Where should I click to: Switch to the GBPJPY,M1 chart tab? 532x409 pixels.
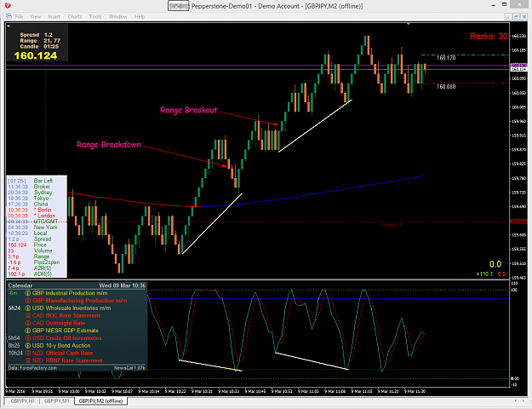point(56,400)
